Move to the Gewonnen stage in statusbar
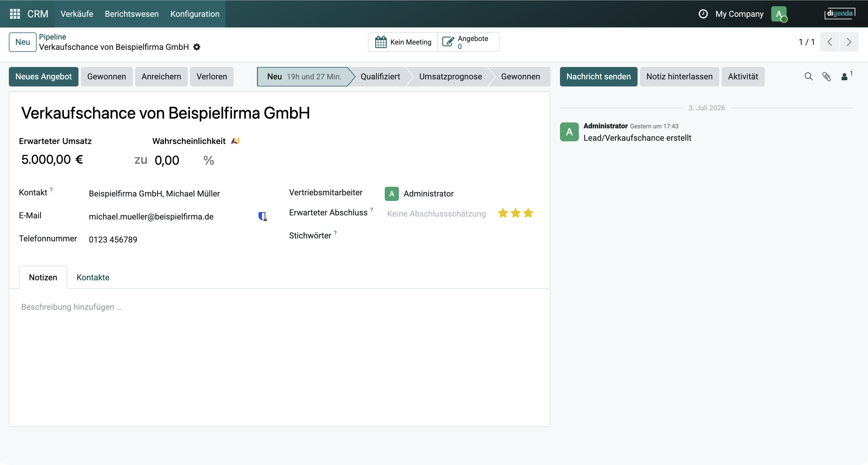Image resolution: width=868 pixels, height=465 pixels. click(520, 76)
